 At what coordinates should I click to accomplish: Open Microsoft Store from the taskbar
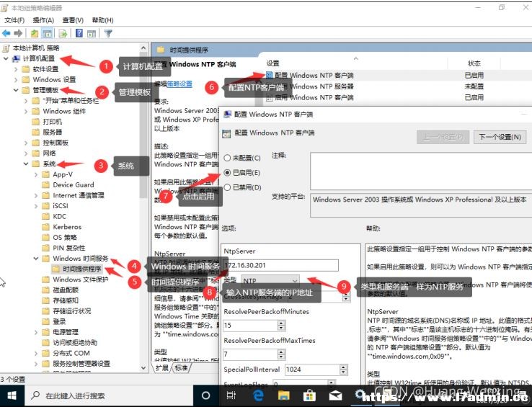[309, 395]
